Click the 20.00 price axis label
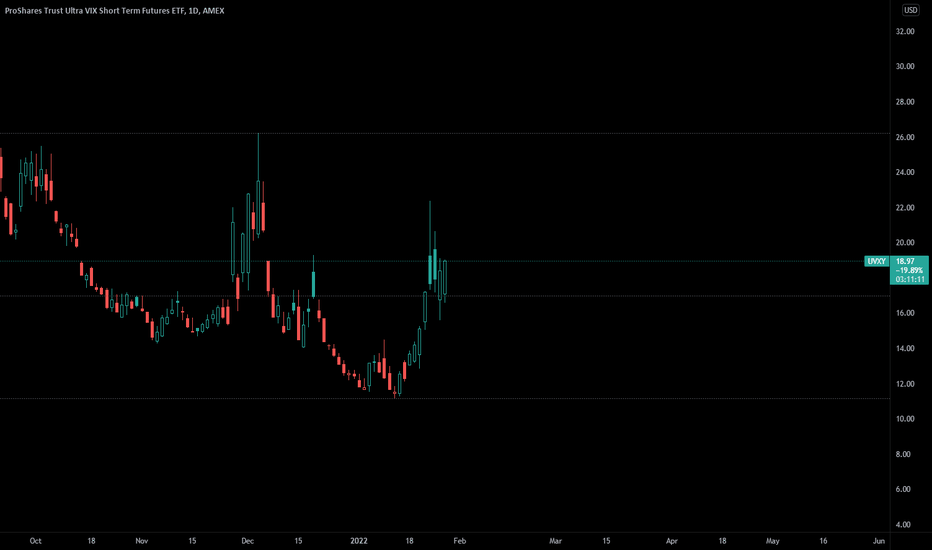This screenshot has height=550, width=932. 905,243
